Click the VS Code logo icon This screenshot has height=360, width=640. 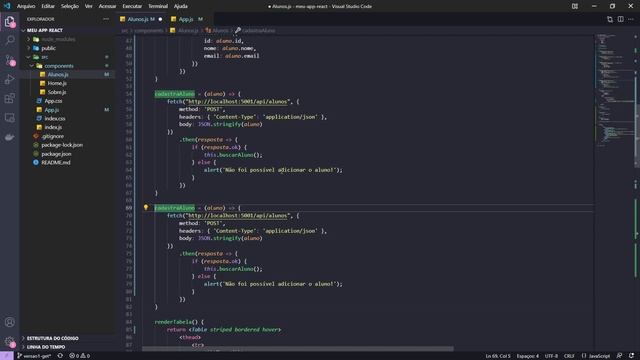coord(7,6)
